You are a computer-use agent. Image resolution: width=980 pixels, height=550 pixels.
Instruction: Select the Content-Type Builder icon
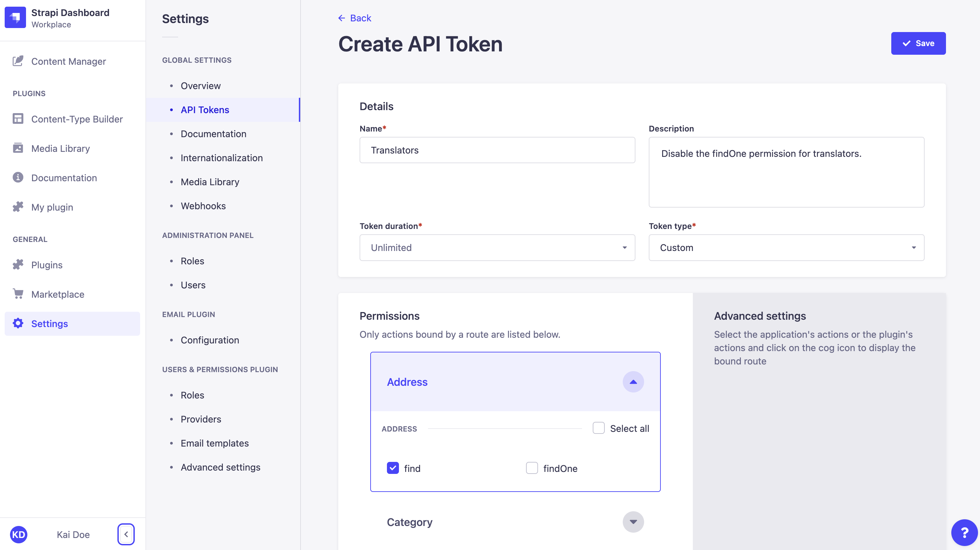coord(18,119)
